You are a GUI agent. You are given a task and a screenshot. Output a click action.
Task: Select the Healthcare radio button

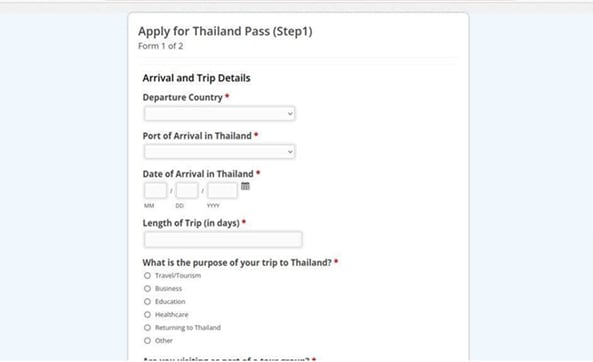coord(147,315)
